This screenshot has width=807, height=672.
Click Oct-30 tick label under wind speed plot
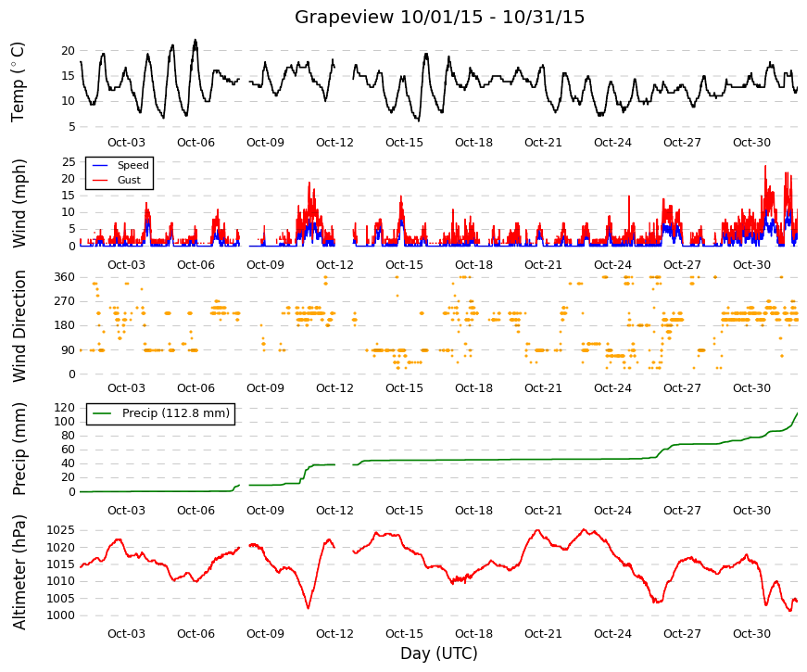(x=751, y=265)
